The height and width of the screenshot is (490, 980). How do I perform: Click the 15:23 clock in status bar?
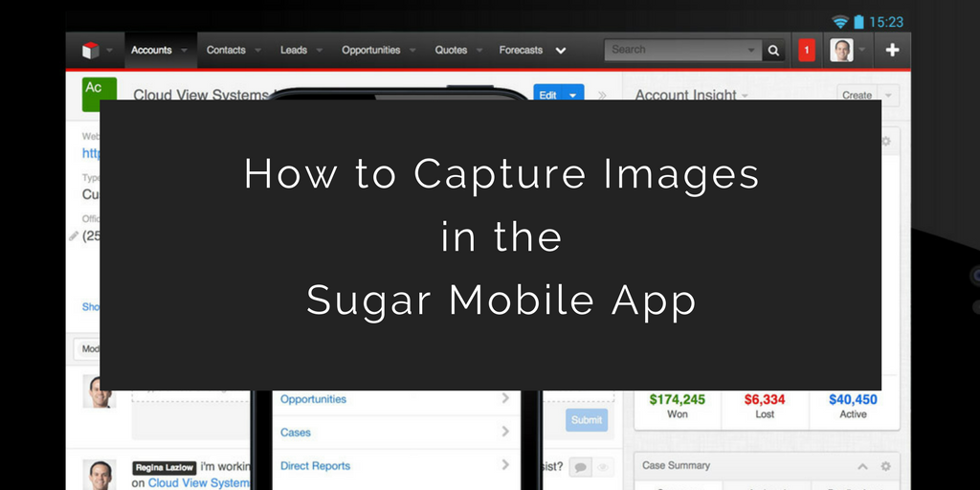coord(885,23)
